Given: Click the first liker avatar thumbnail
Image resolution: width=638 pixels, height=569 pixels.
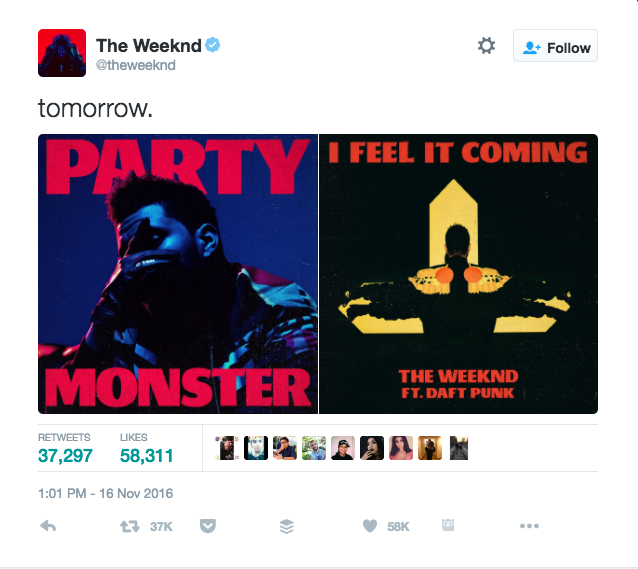Looking at the screenshot, I should point(227,448).
